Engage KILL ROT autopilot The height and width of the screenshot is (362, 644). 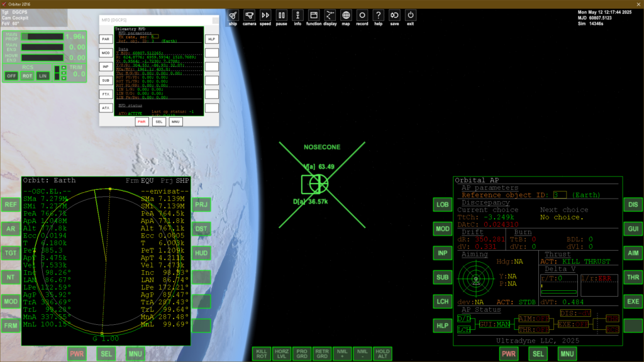click(262, 354)
